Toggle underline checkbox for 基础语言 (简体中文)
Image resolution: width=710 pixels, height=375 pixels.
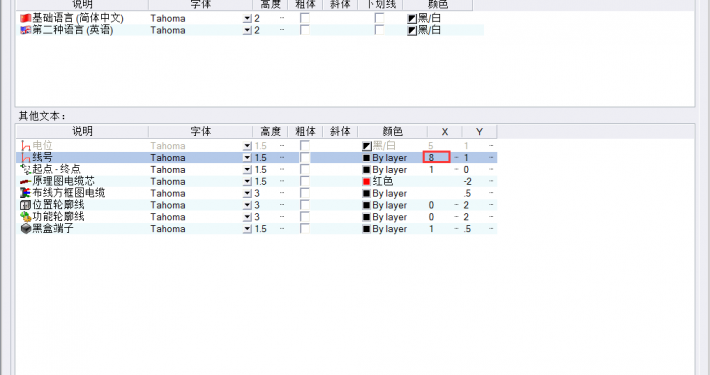pos(379,18)
